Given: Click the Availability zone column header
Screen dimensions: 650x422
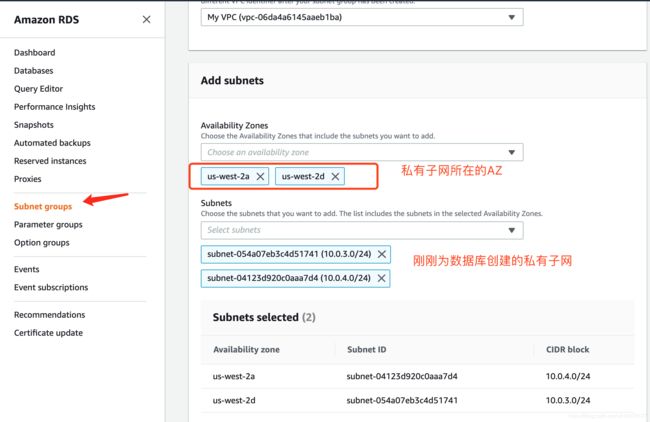Looking at the screenshot, I should pyautogui.click(x=247, y=349).
